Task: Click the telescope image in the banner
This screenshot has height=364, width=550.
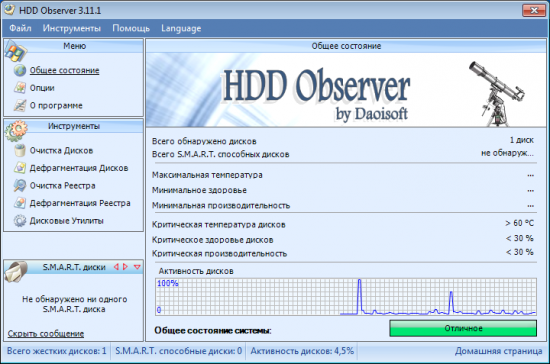Action: pyautogui.click(x=497, y=93)
